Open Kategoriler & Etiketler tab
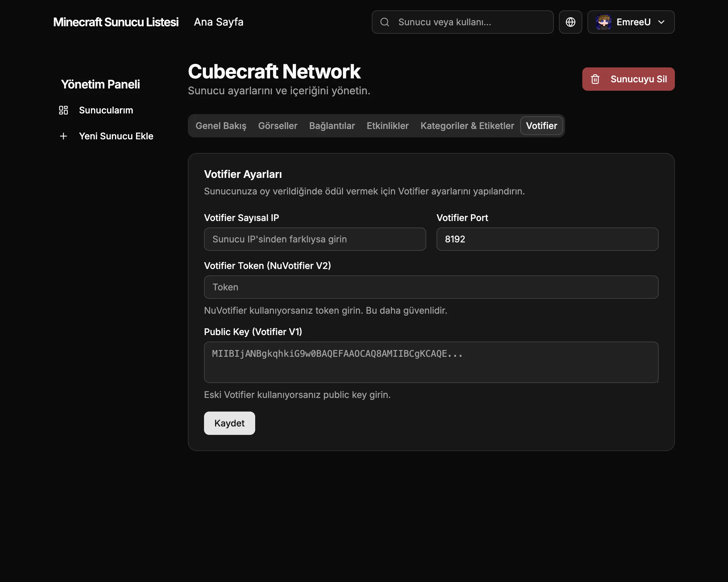Image resolution: width=728 pixels, height=582 pixels. (467, 126)
